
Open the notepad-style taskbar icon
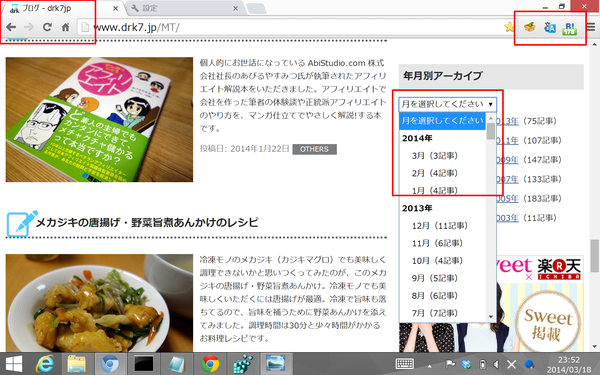[x=177, y=364]
